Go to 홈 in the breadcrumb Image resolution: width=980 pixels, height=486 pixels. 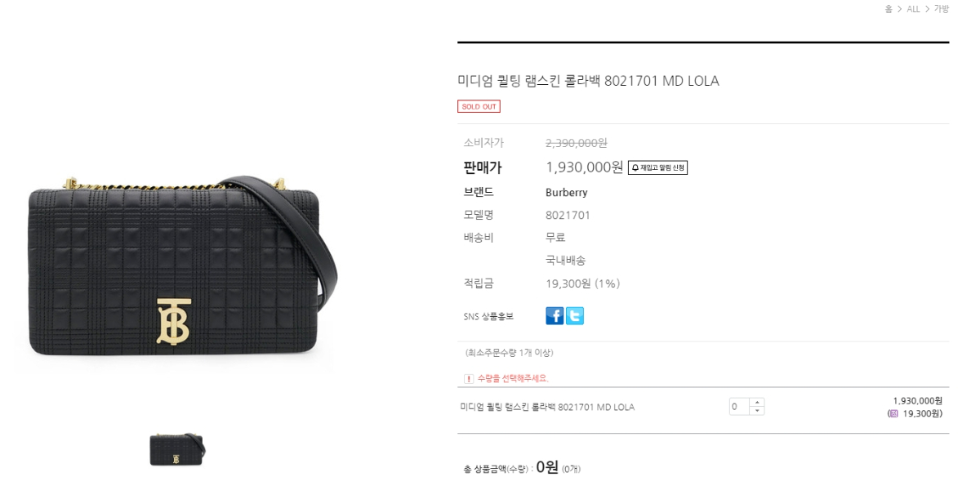(x=889, y=9)
